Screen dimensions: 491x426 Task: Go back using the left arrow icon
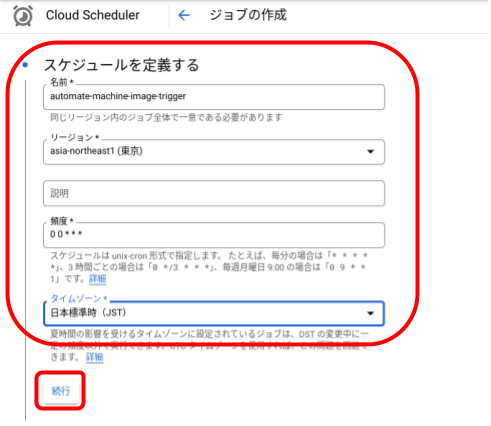tap(184, 15)
